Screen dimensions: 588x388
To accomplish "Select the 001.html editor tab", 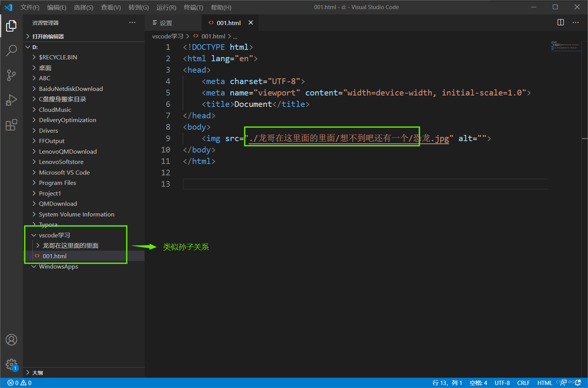I will click(230, 23).
